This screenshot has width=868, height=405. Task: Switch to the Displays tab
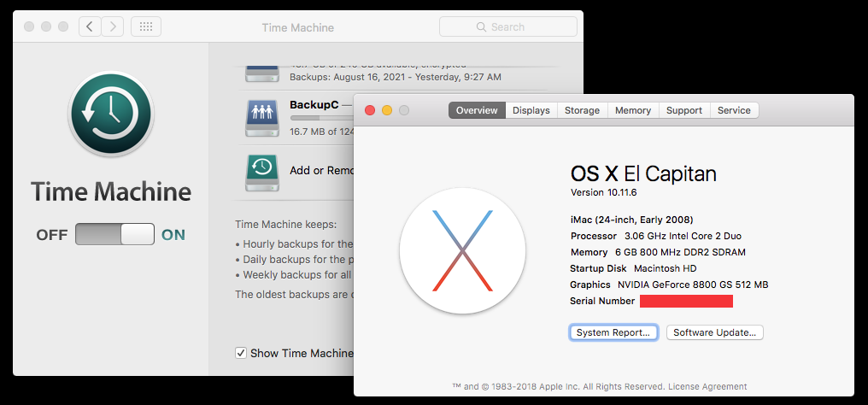coord(531,110)
